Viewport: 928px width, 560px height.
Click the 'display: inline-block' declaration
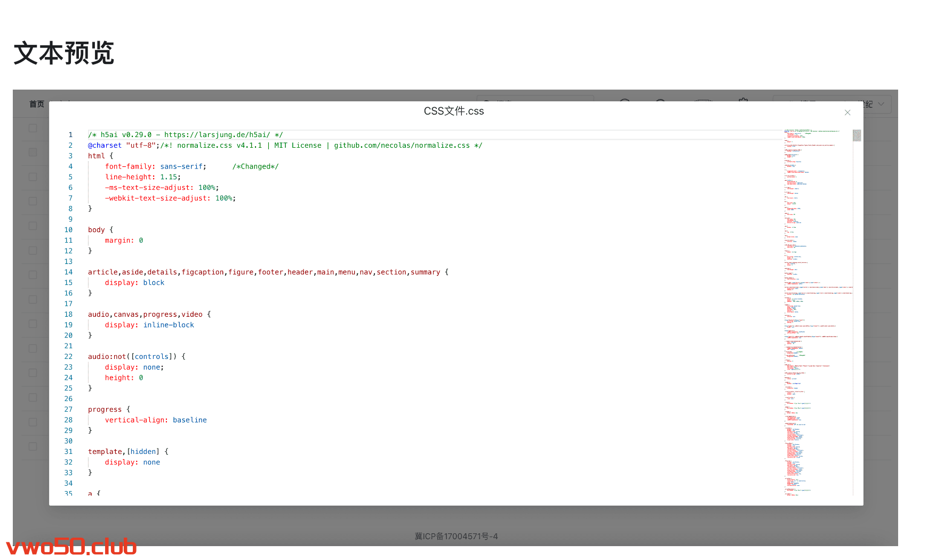pos(149,325)
